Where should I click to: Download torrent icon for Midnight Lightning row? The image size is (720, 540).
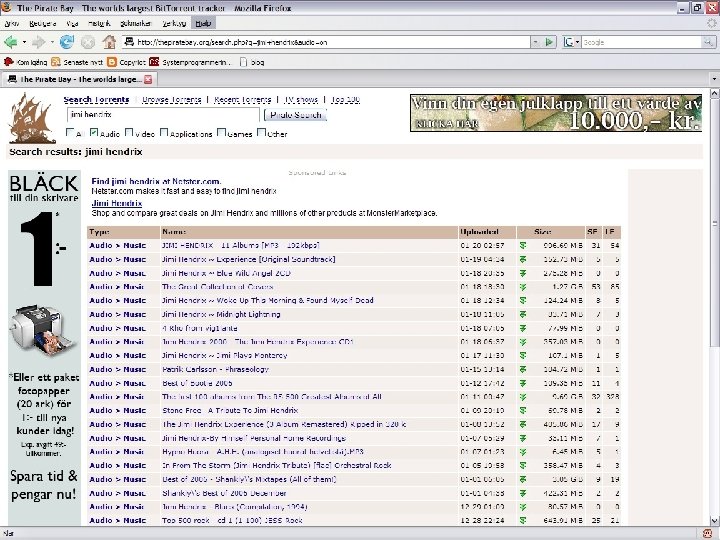[x=523, y=315]
